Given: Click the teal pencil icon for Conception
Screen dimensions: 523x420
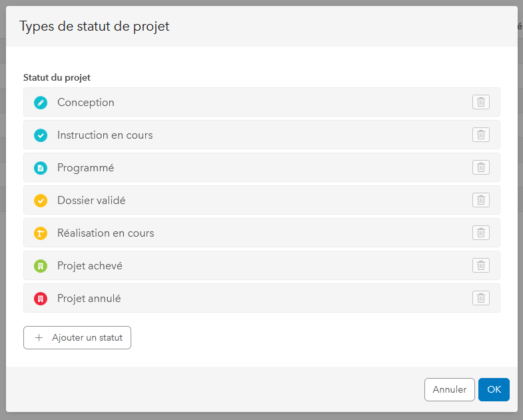Looking at the screenshot, I should [x=41, y=103].
